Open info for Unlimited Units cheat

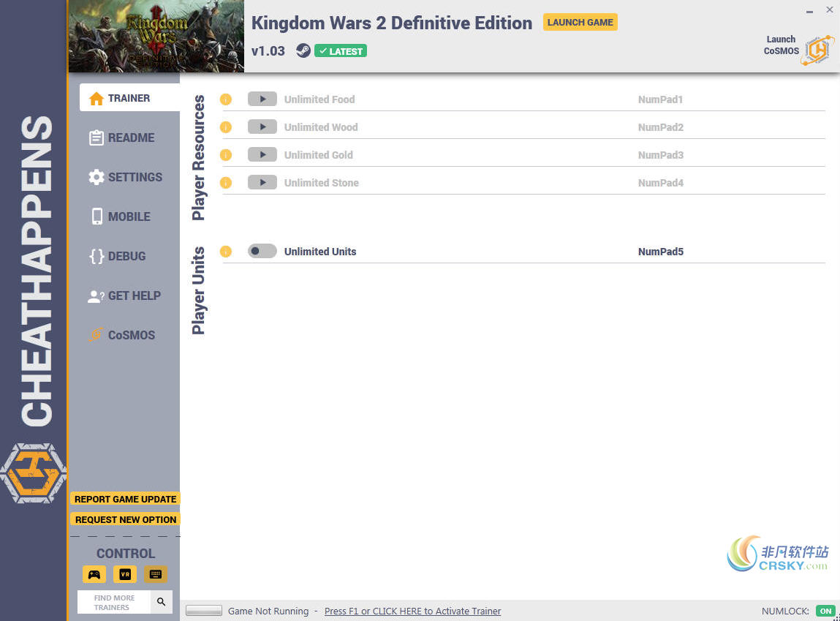click(x=226, y=252)
